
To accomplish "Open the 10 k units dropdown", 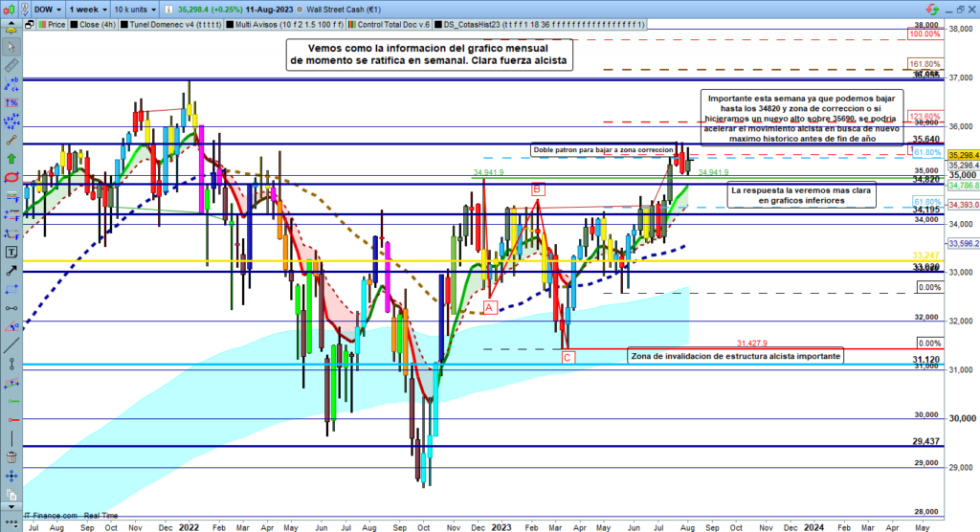I will pyautogui.click(x=134, y=10).
